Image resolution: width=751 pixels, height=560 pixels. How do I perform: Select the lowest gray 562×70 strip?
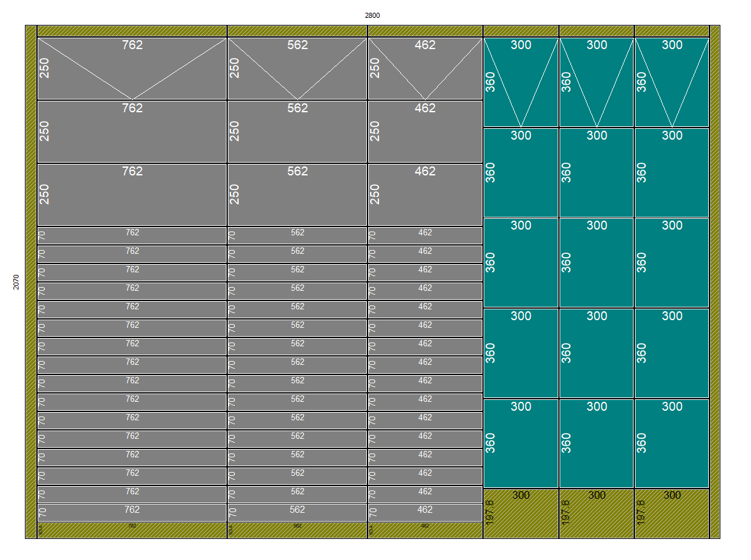click(x=297, y=513)
